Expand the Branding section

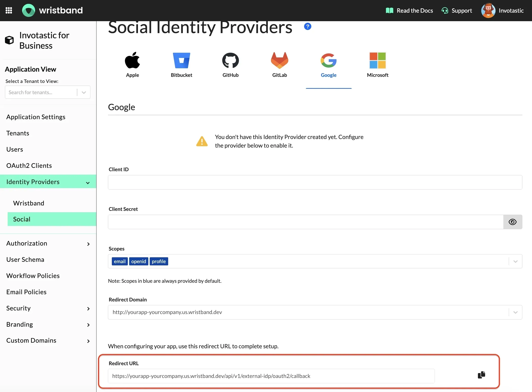tap(48, 324)
